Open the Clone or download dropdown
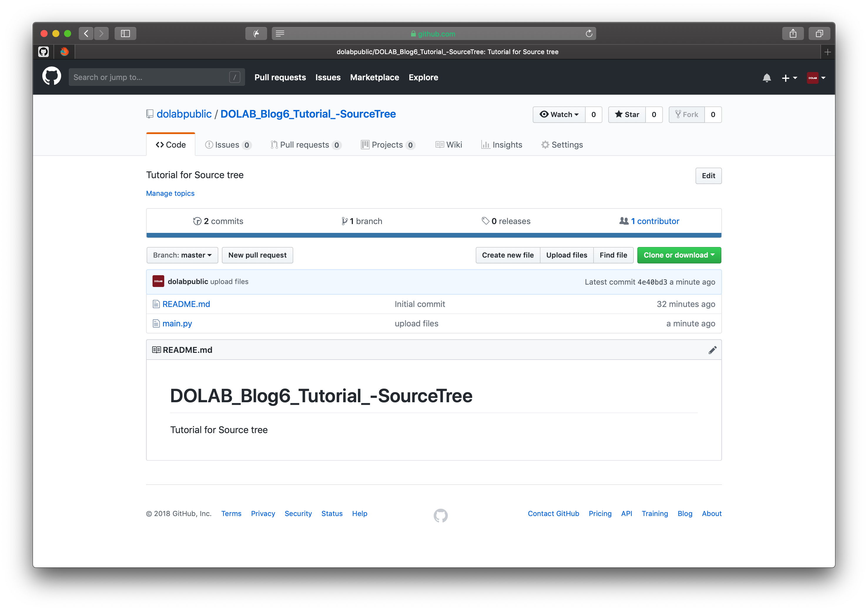This screenshot has height=611, width=868. point(678,255)
